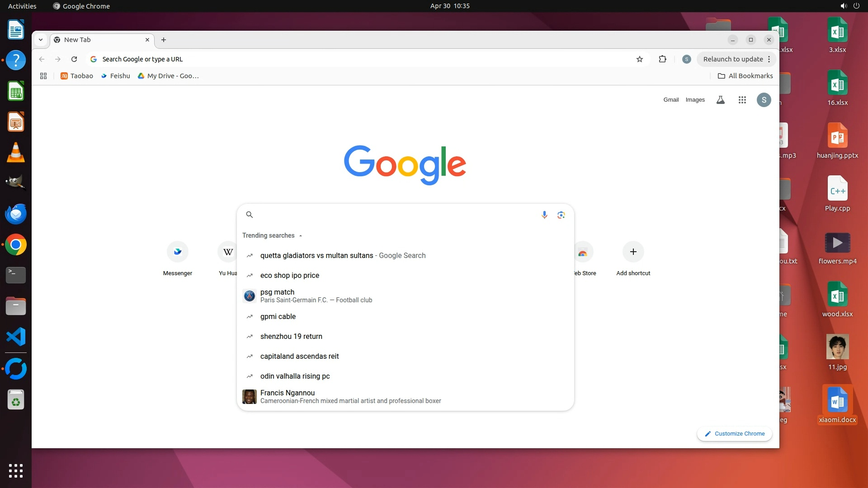Open a new tab with plus button
Viewport: 868px width, 488px height.
[164, 40]
